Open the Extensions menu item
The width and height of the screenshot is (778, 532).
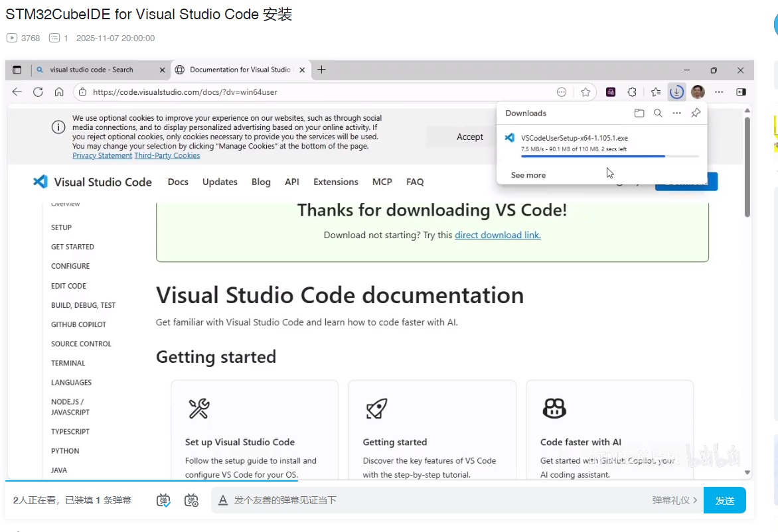coord(335,182)
